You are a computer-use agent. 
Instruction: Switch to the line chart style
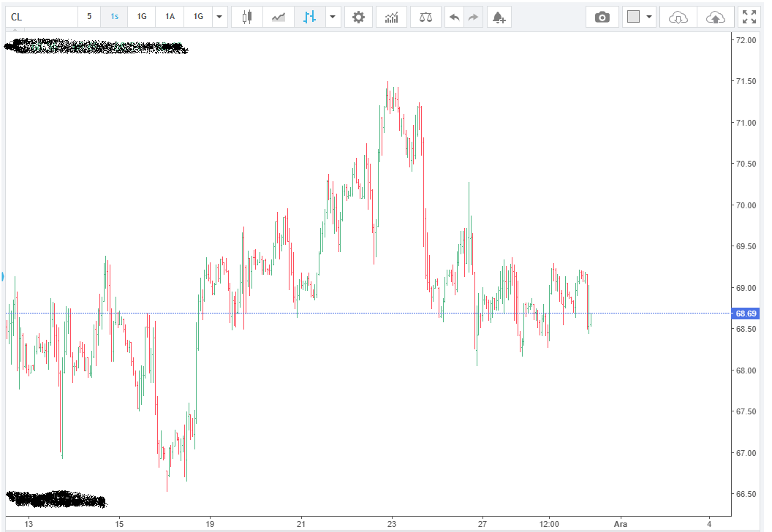tap(279, 17)
